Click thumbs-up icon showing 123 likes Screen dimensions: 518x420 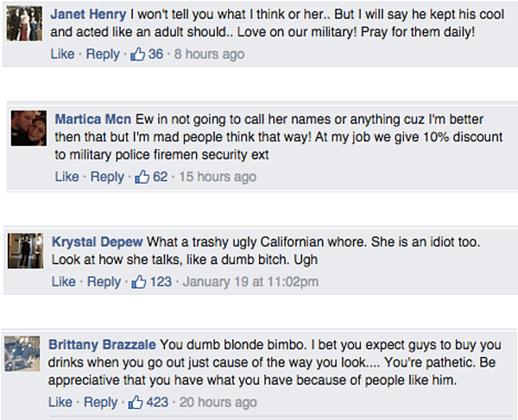(x=138, y=282)
